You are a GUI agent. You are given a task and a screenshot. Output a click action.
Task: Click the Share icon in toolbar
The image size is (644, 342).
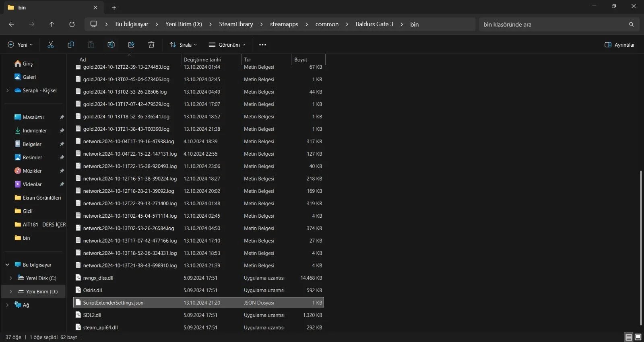[131, 45]
